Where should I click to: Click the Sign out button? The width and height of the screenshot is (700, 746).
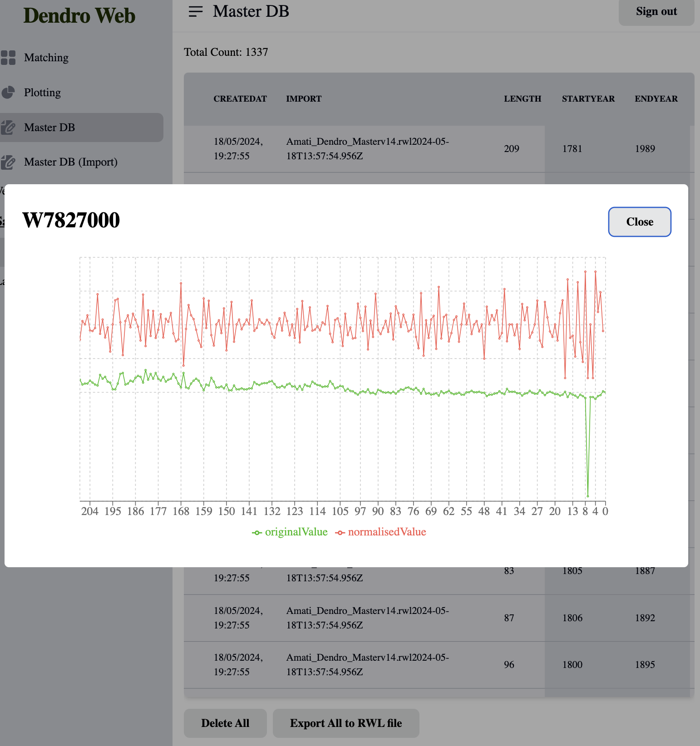pyautogui.click(x=656, y=12)
